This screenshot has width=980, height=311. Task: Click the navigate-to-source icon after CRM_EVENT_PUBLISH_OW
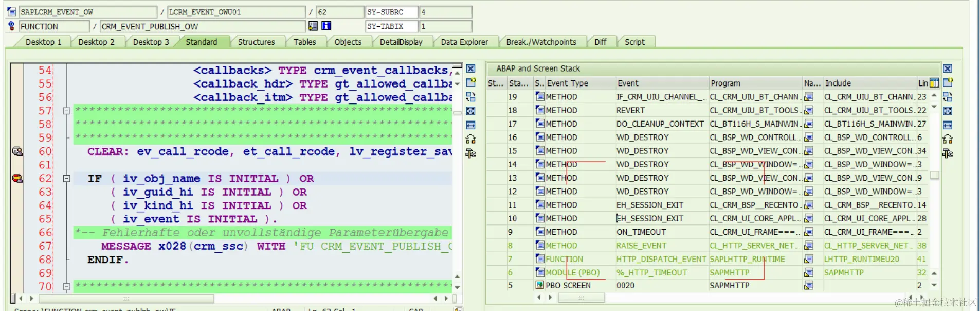pyautogui.click(x=313, y=26)
